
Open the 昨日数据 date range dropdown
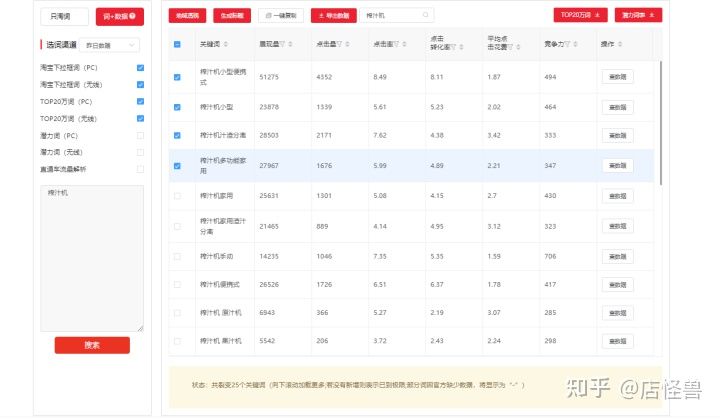[109, 45]
